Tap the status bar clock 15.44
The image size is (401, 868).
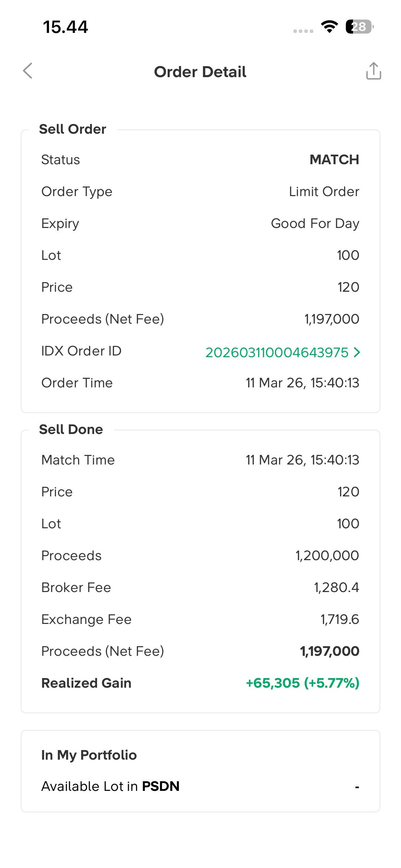tap(65, 27)
